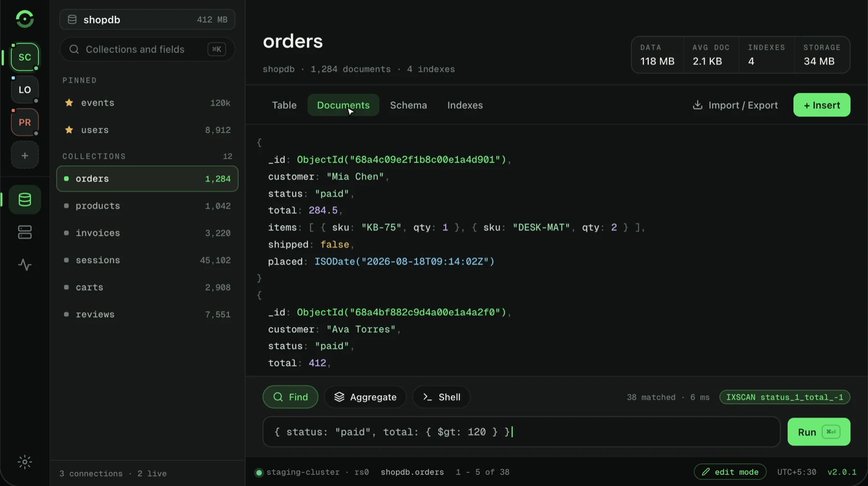This screenshot has height=486, width=868.
Task: Select the LO connection avatar
Action: pyautogui.click(x=25, y=90)
